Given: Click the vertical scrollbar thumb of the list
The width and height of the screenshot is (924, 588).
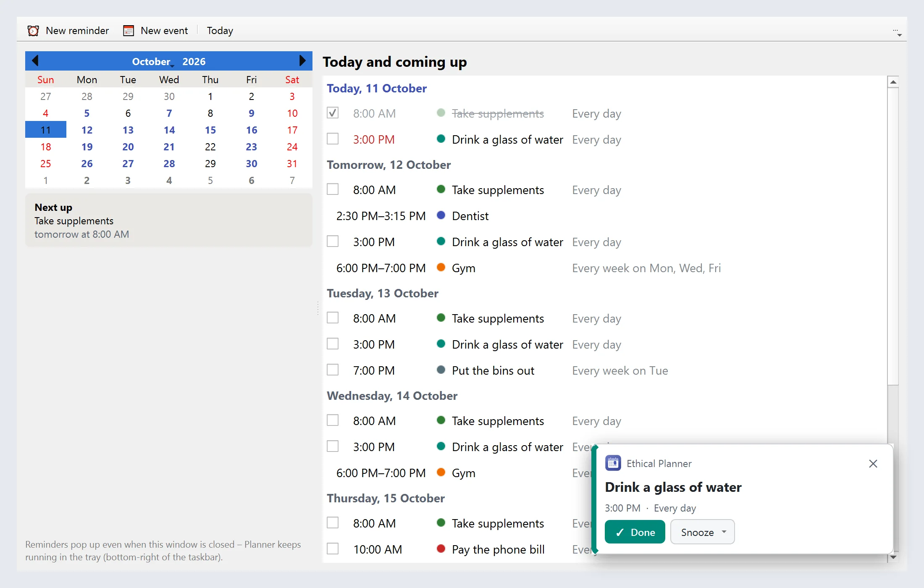Looking at the screenshot, I should pyautogui.click(x=893, y=236).
